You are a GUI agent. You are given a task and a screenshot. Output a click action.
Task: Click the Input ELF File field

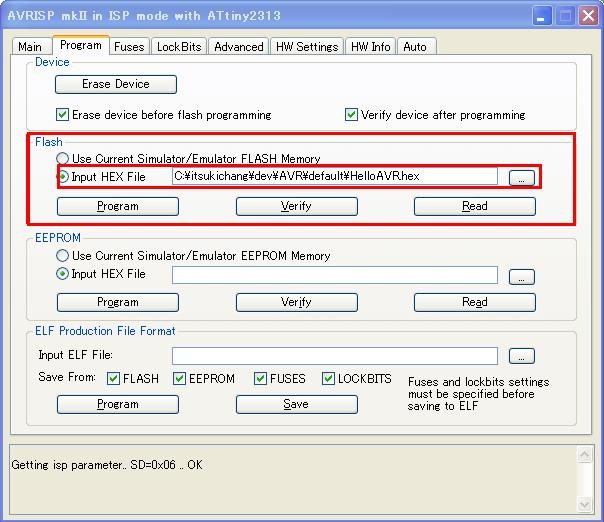point(334,356)
